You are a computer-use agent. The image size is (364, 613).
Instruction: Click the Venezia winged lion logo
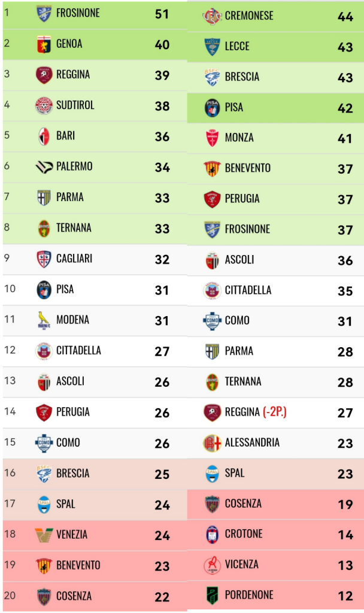coord(44,535)
